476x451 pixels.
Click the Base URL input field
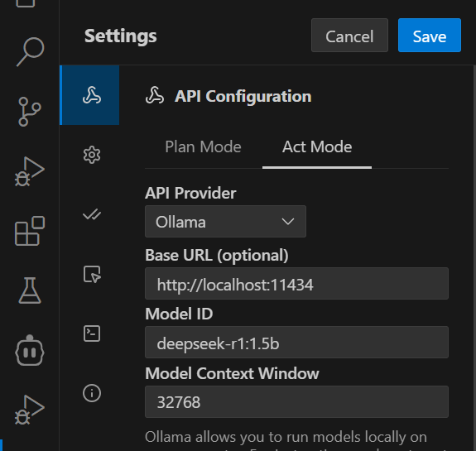pyautogui.click(x=296, y=284)
